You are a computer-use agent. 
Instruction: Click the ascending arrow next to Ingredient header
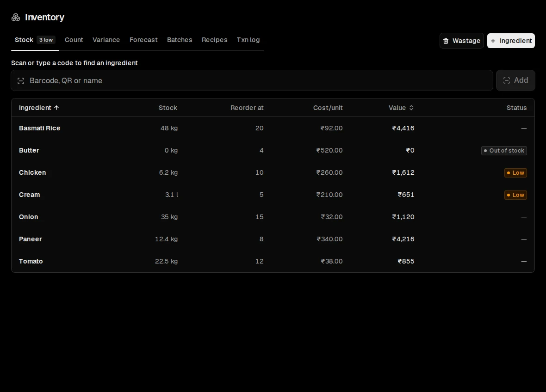point(56,108)
